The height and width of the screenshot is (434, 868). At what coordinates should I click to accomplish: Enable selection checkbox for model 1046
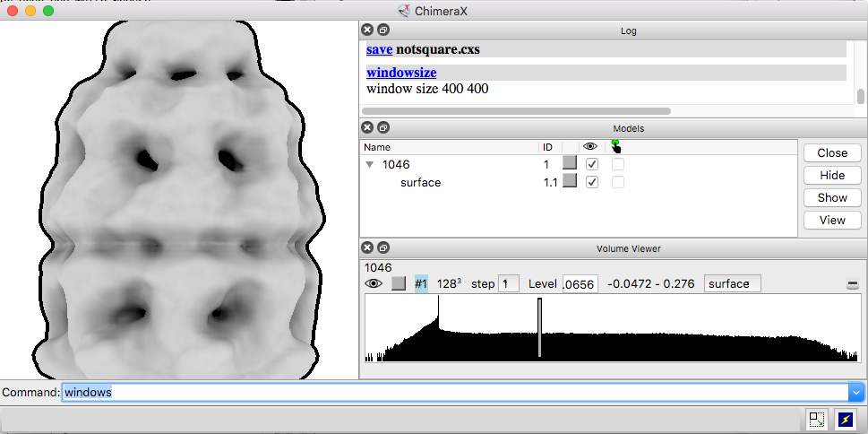point(618,164)
